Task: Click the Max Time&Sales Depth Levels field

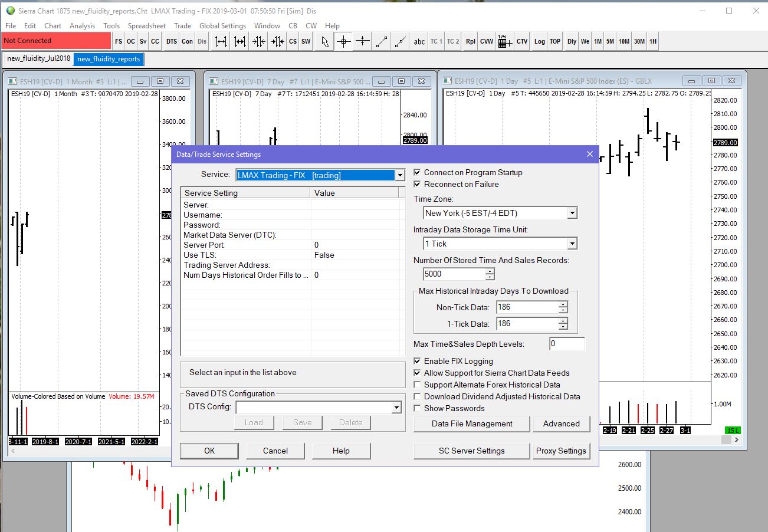Action: pos(566,344)
